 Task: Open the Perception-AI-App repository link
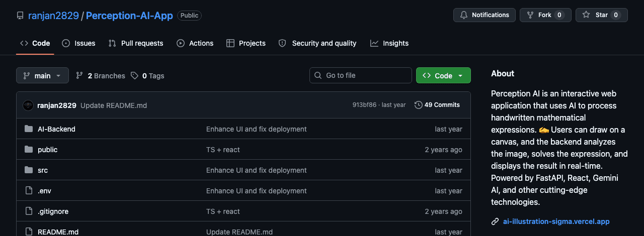[129, 16]
